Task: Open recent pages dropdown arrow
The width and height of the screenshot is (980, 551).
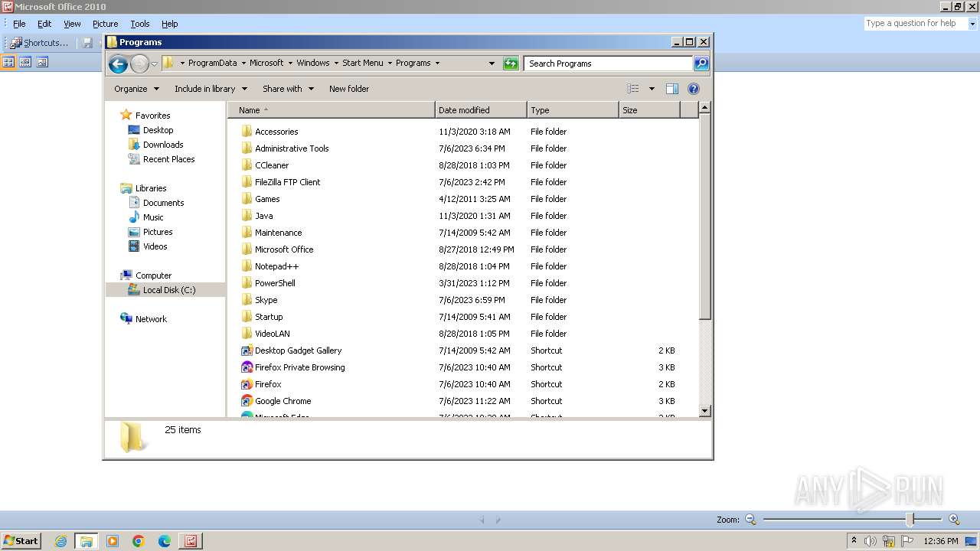Action: tap(154, 64)
